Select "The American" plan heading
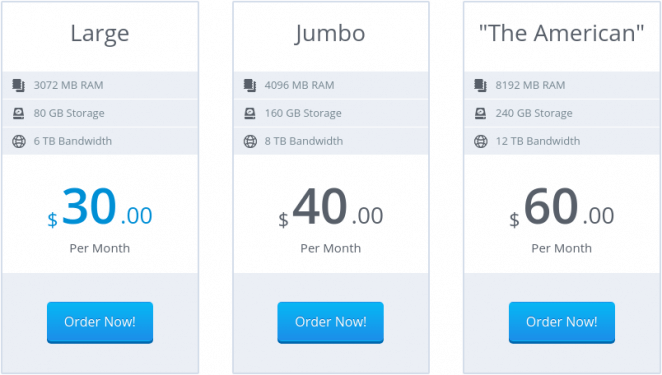This screenshot has width=662, height=375. click(x=562, y=33)
